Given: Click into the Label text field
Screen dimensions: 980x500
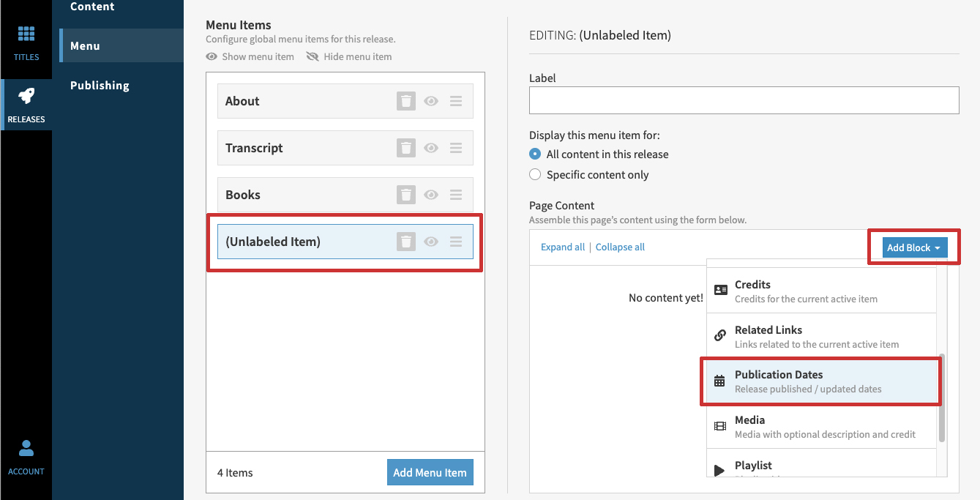Looking at the screenshot, I should point(744,100).
